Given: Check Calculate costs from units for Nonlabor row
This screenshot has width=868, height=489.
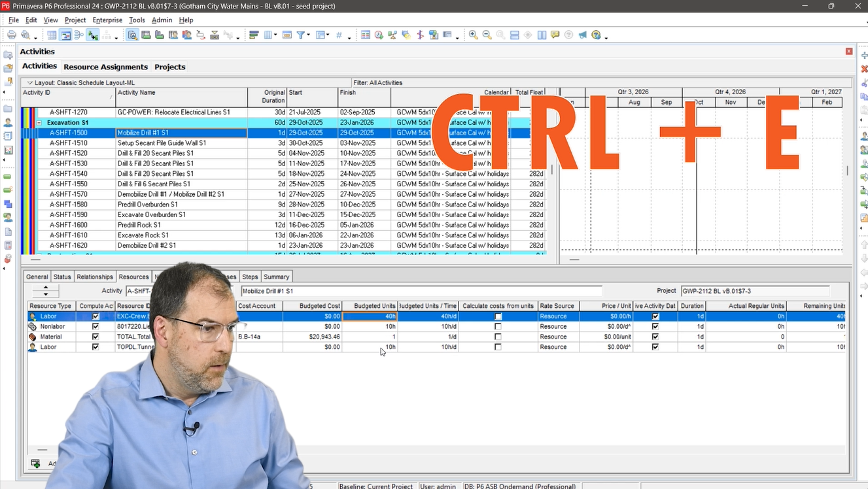Looking at the screenshot, I should [x=498, y=326].
